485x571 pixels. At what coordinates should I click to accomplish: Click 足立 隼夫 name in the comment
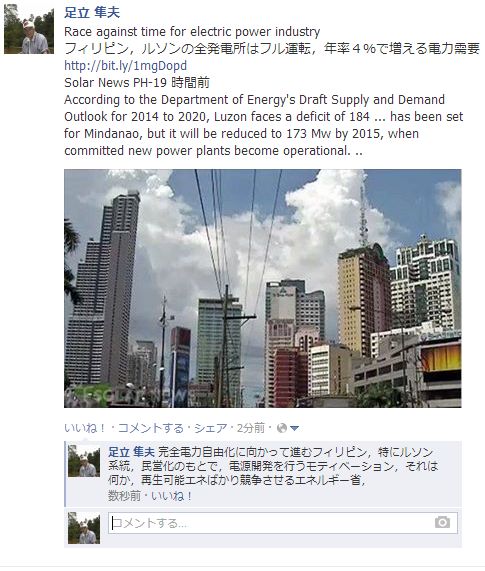pos(131,452)
